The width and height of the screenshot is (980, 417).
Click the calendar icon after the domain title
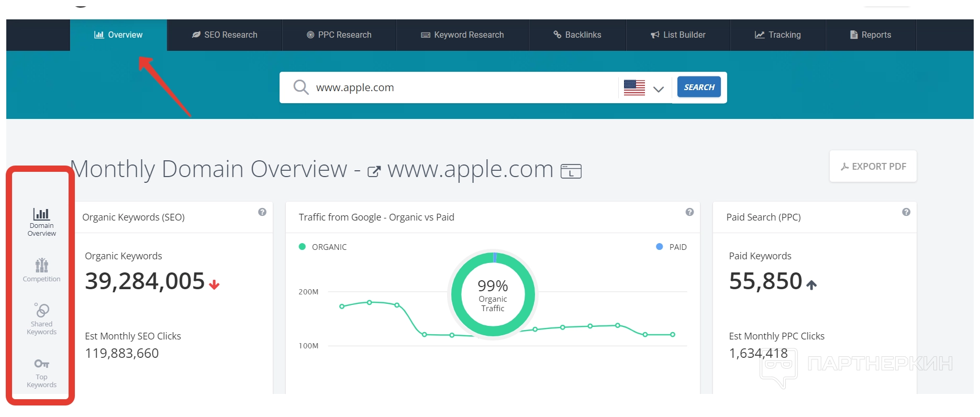tap(571, 171)
